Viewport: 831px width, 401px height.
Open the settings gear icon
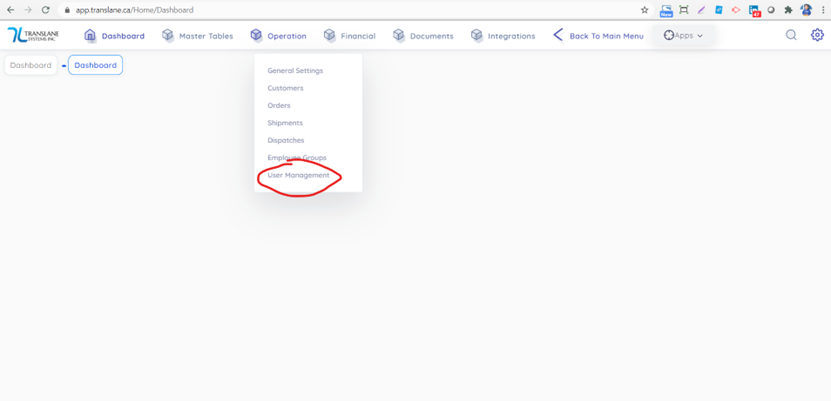coord(817,35)
